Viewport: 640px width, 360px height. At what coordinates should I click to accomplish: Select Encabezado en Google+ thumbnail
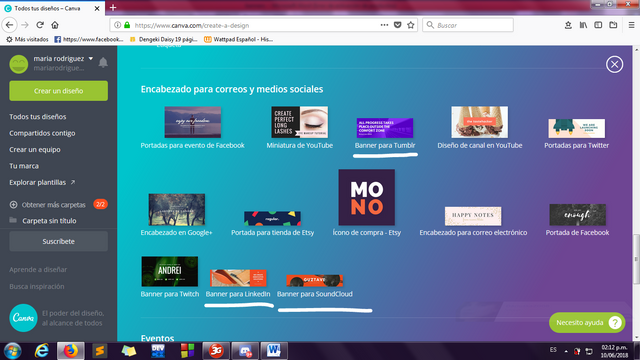(x=177, y=209)
